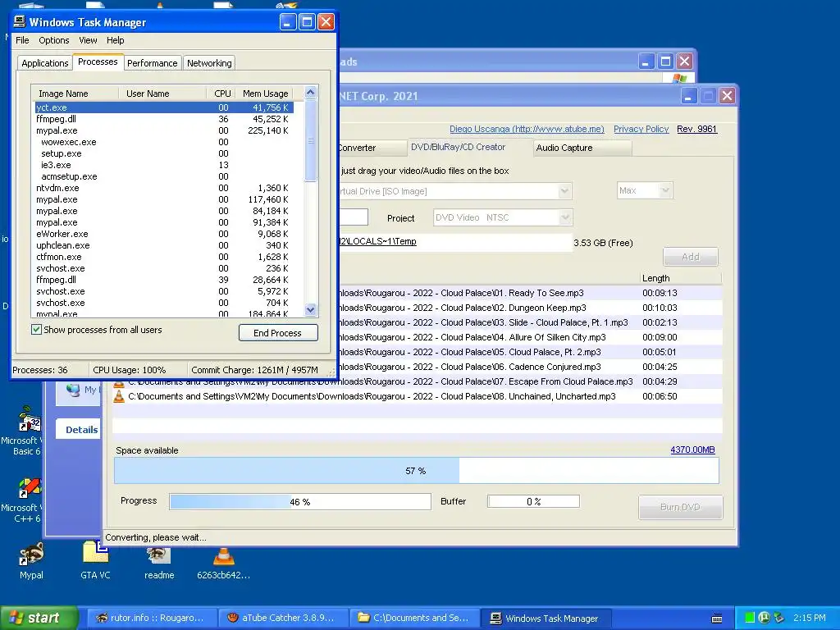Click the keyboard icon in taskbar
Screen dimensions: 840x630
[717, 619]
